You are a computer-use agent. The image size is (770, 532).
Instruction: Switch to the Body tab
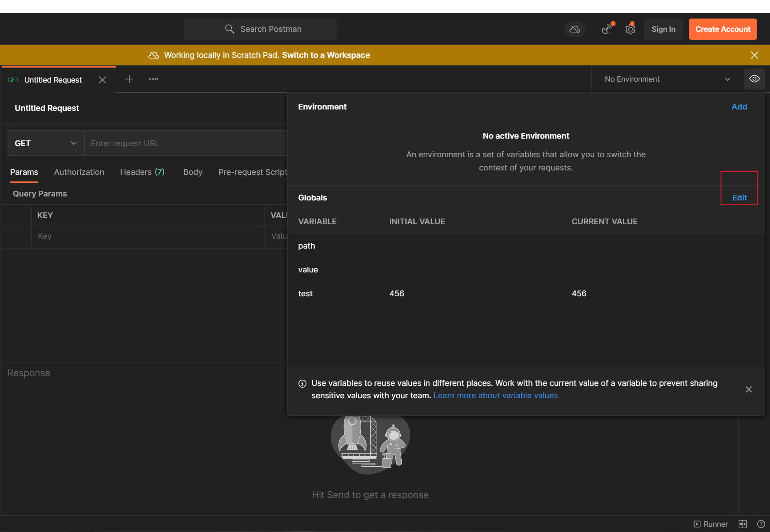[x=193, y=172]
